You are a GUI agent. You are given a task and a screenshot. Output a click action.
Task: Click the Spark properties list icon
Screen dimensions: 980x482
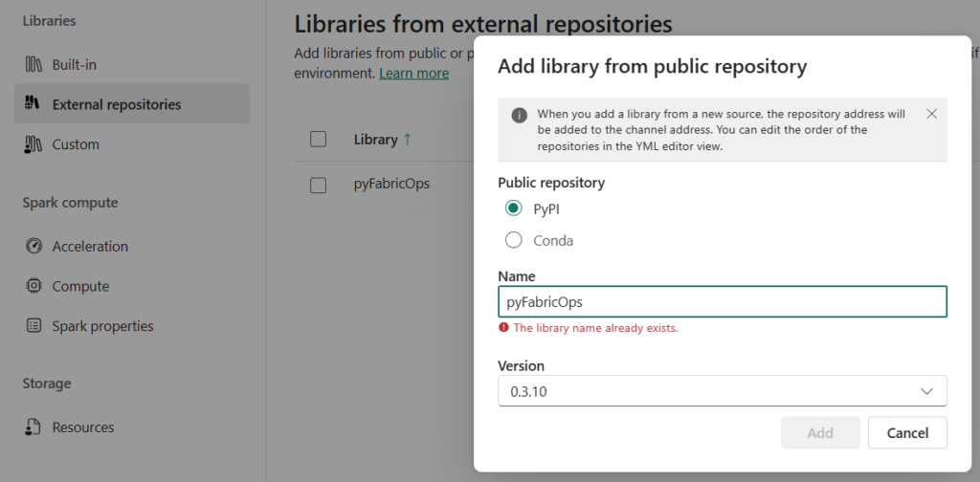[x=33, y=326]
